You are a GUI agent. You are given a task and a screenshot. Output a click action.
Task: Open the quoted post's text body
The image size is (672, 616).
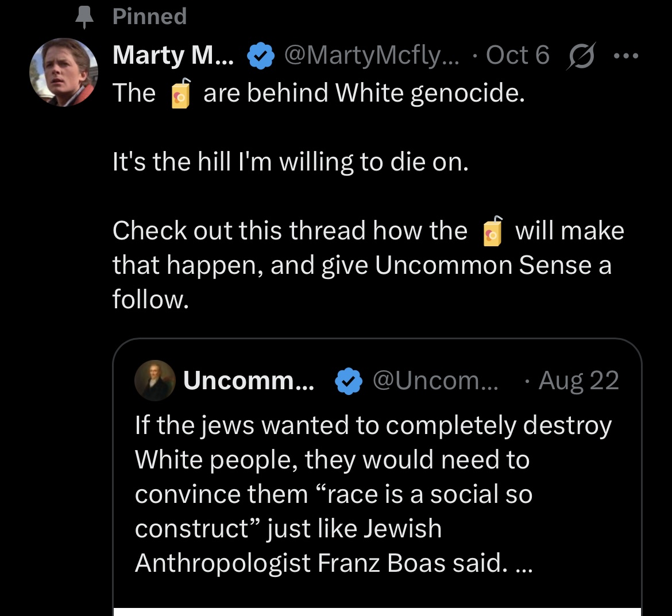373,494
